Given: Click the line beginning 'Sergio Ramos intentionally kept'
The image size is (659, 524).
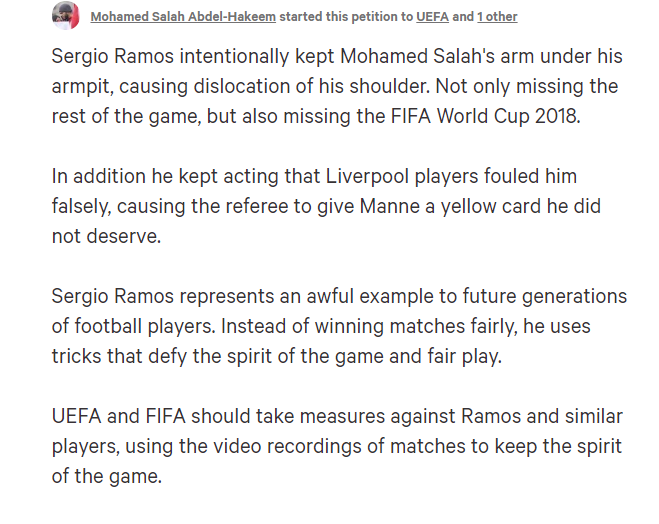Looking at the screenshot, I should tap(337, 56).
